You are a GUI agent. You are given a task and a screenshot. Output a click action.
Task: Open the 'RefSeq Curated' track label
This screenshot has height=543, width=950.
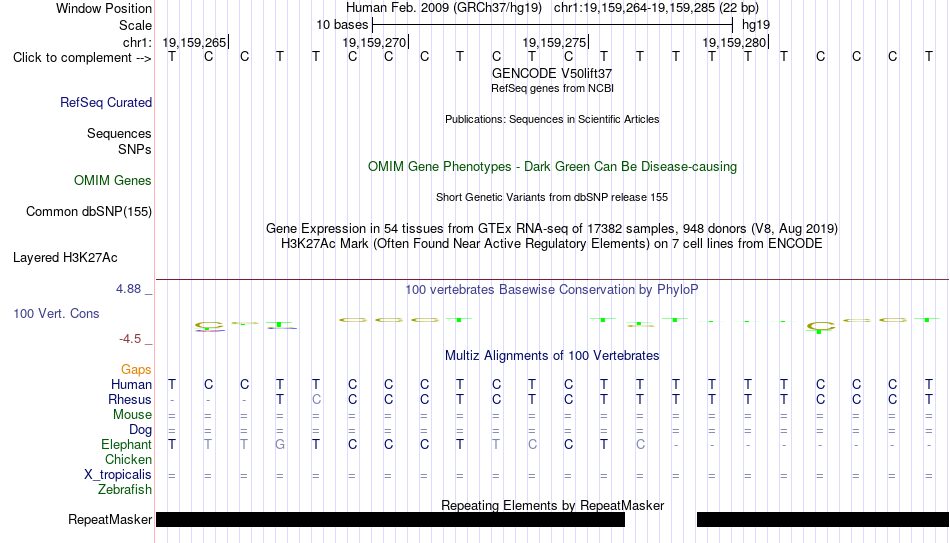pyautogui.click(x=106, y=102)
